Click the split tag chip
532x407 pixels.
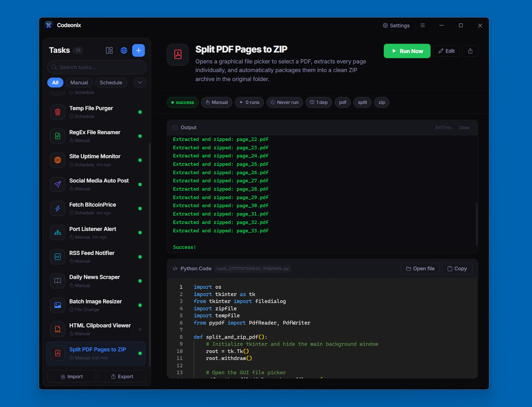point(362,102)
